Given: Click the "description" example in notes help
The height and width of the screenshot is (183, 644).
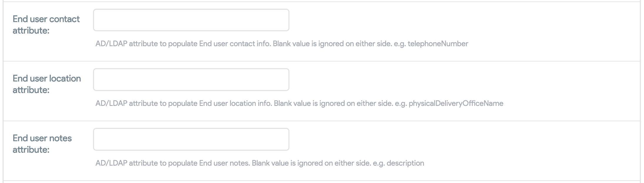Looking at the screenshot, I should (x=405, y=163).
